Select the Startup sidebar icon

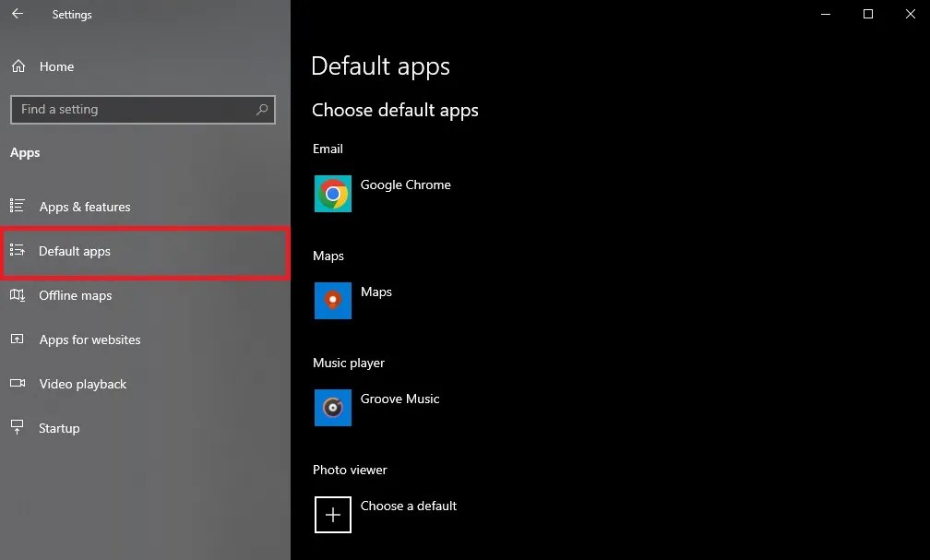pos(18,428)
